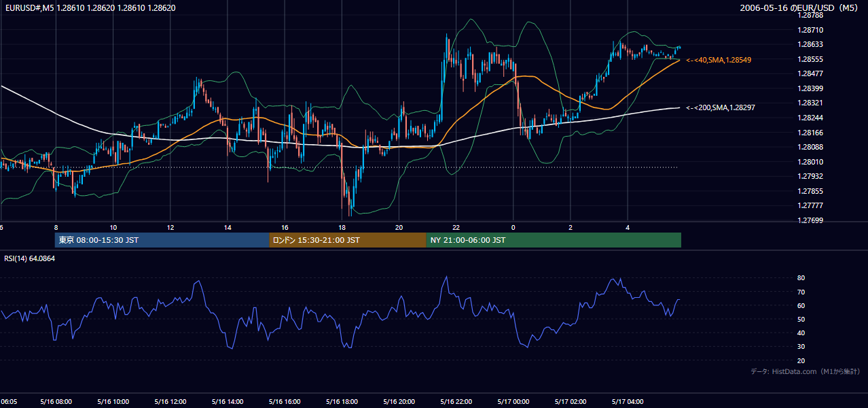Click the 5/16 16:00 time label
The width and height of the screenshot is (868, 408).
click(x=285, y=402)
